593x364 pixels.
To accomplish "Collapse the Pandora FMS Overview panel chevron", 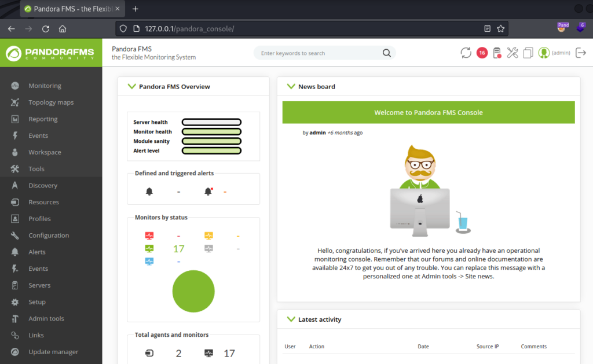I will (x=131, y=87).
